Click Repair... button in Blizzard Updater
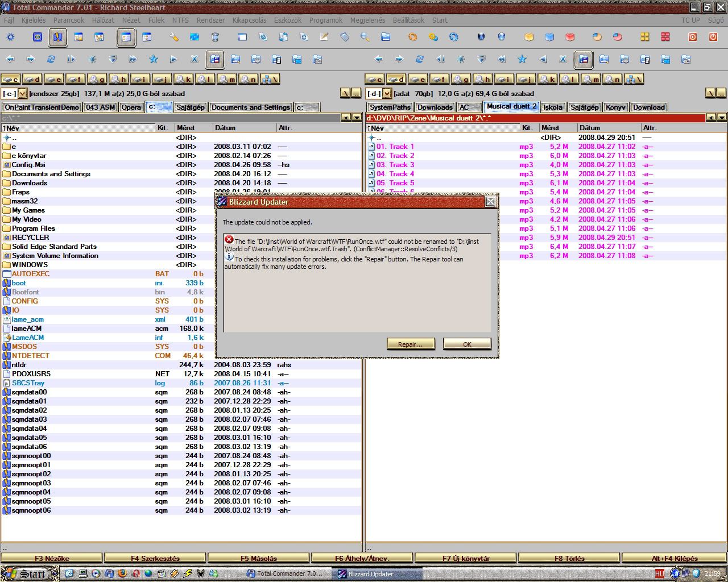The height and width of the screenshot is (582, 728). 410,344
